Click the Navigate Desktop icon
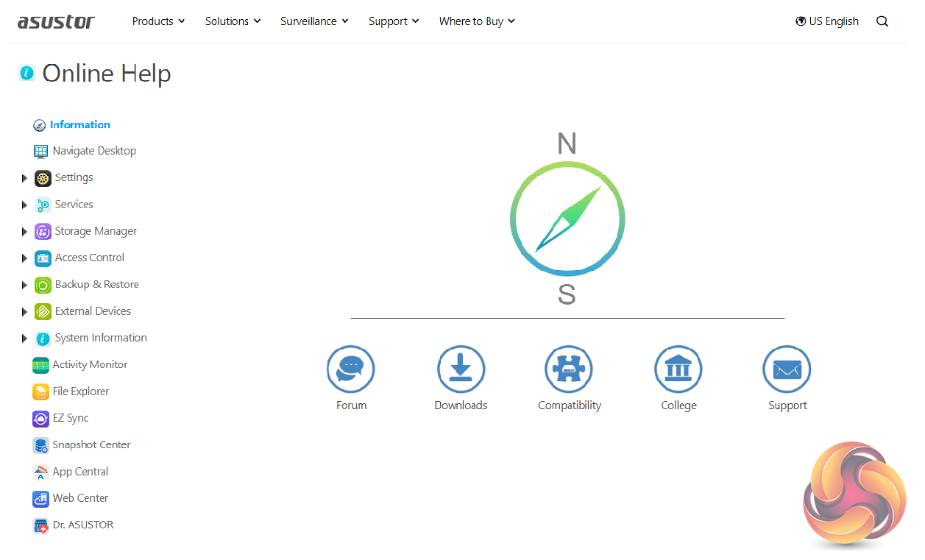The height and width of the screenshot is (560, 925). [x=40, y=151]
